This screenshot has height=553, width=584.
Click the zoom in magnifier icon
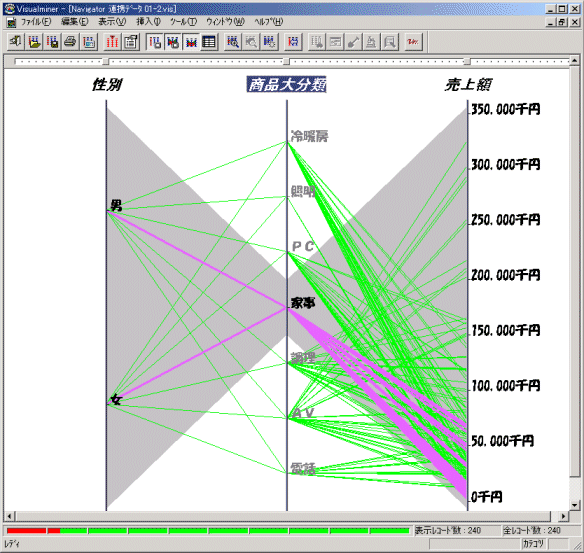(233, 41)
